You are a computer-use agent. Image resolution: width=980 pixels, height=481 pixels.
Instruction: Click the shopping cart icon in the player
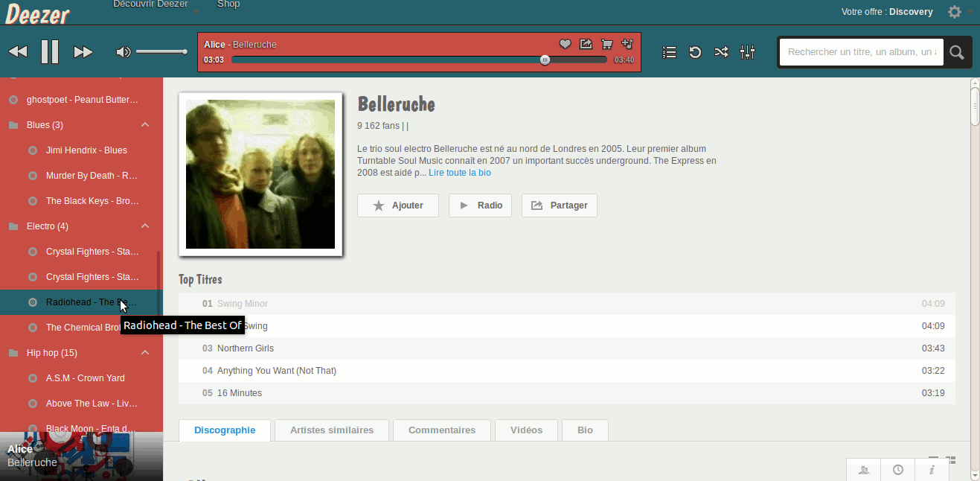[x=606, y=44]
